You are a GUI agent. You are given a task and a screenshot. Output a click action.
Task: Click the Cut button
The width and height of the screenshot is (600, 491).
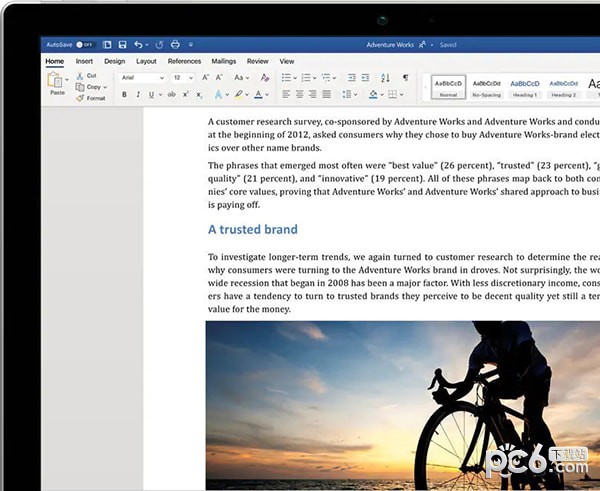pos(86,76)
